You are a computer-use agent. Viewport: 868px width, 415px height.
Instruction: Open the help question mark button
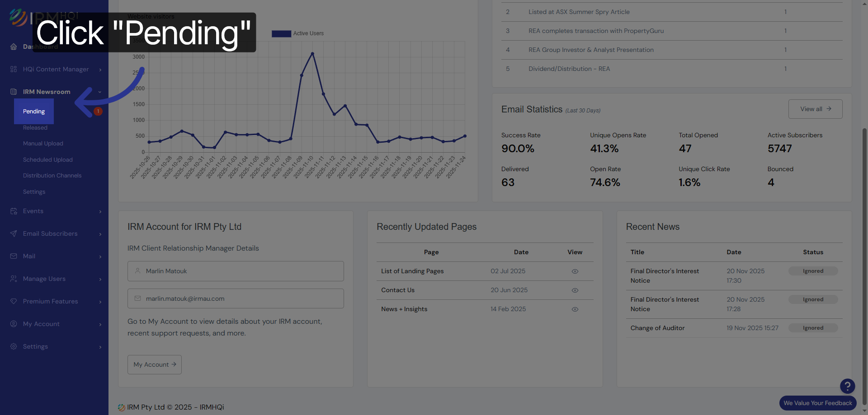click(x=847, y=386)
